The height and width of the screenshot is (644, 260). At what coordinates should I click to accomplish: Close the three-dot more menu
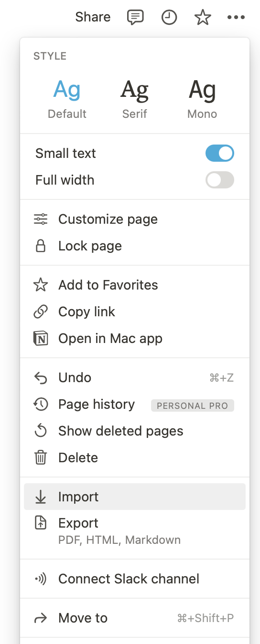click(236, 18)
